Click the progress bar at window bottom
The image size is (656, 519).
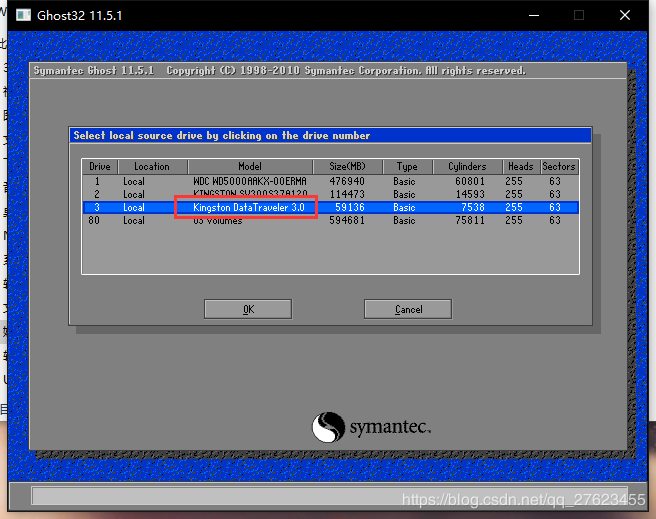(330, 496)
